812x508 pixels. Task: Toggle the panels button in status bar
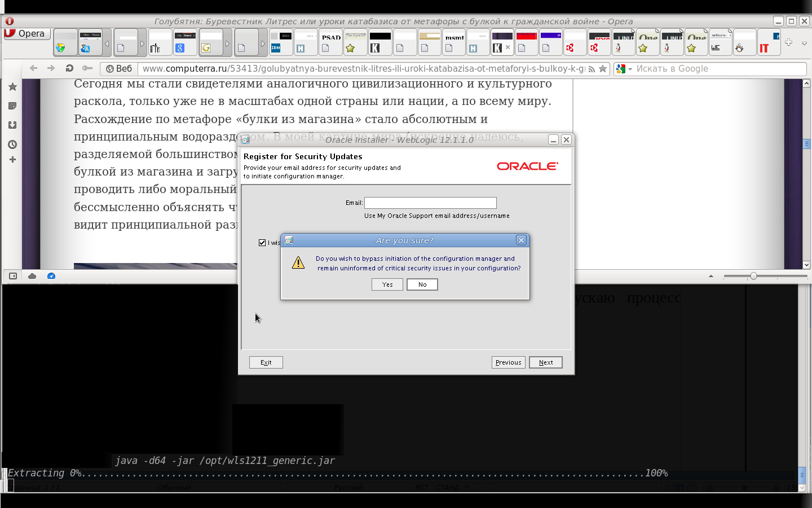(13, 276)
